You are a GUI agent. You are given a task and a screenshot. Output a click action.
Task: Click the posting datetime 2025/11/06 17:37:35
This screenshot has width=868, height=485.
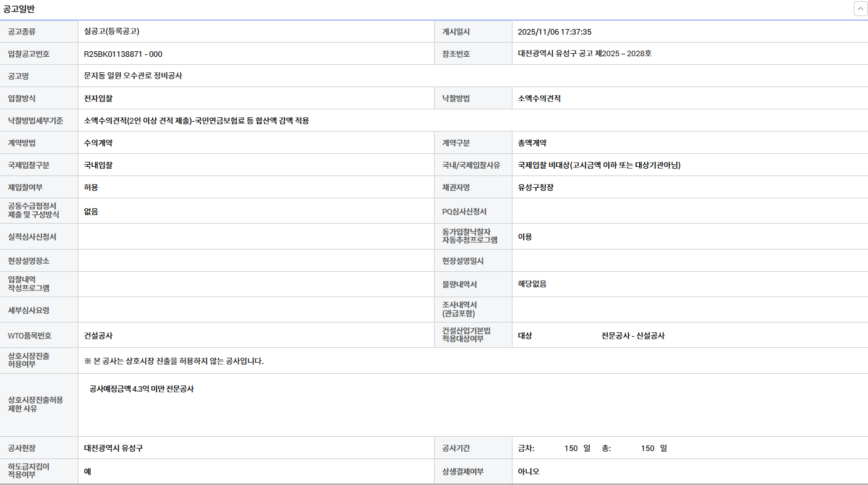555,32
